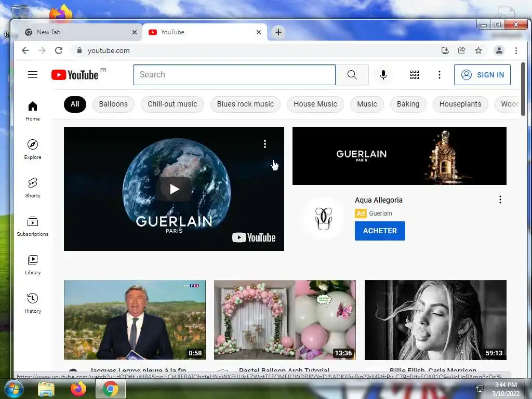Filter by House Music chip
532x399 pixels.
(x=315, y=104)
